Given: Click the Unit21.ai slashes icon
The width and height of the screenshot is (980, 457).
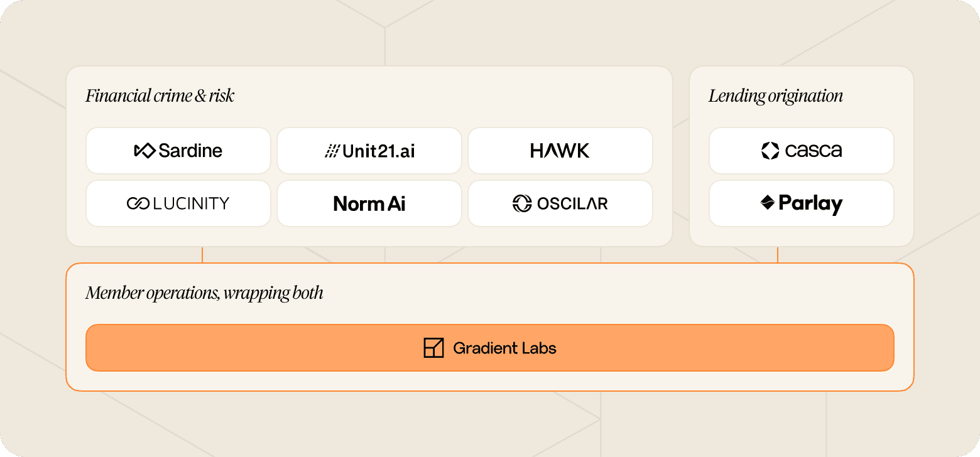Looking at the screenshot, I should pos(332,151).
